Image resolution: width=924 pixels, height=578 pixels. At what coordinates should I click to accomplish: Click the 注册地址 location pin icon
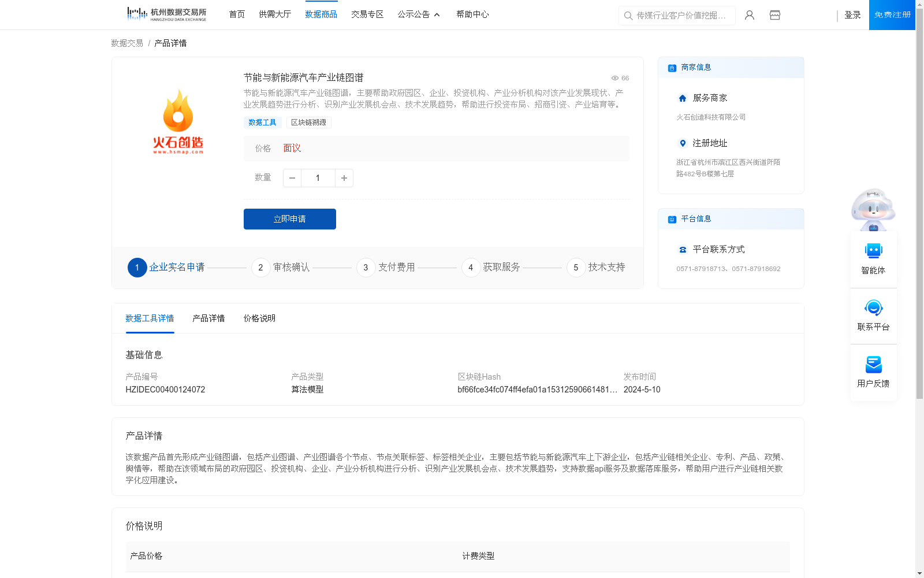tap(683, 143)
